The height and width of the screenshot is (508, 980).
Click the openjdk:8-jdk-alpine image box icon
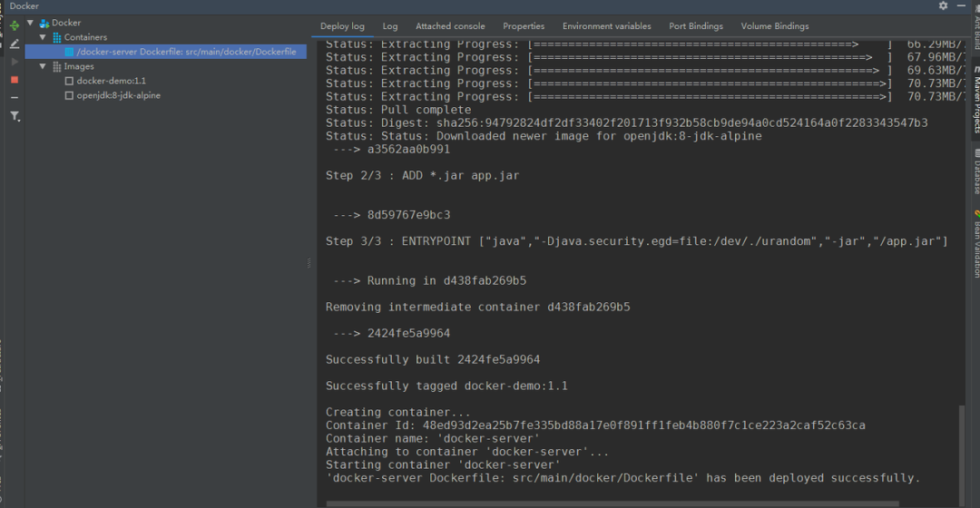(x=69, y=95)
